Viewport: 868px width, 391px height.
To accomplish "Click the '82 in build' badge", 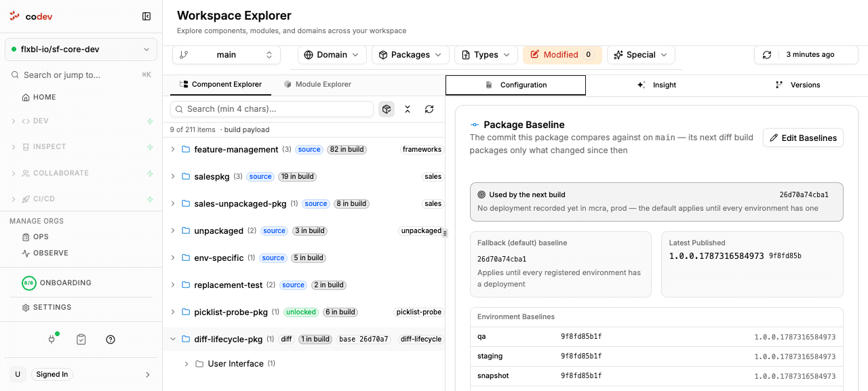I will click(x=347, y=150).
